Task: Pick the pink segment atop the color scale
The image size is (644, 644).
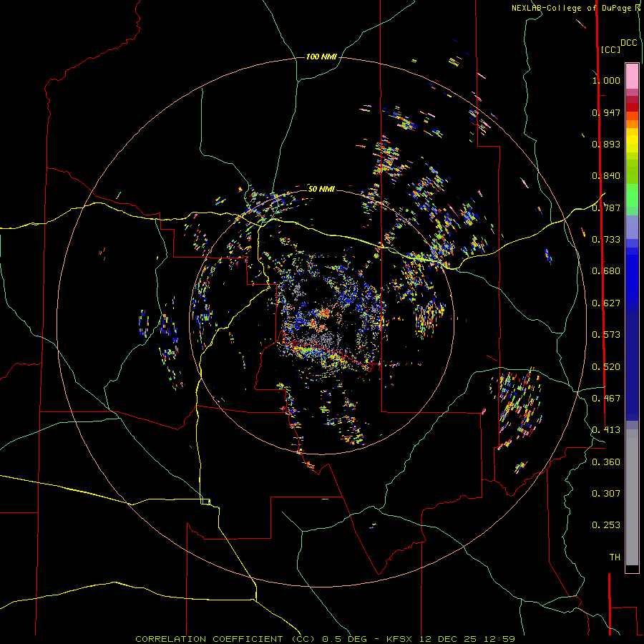Action: click(x=632, y=77)
